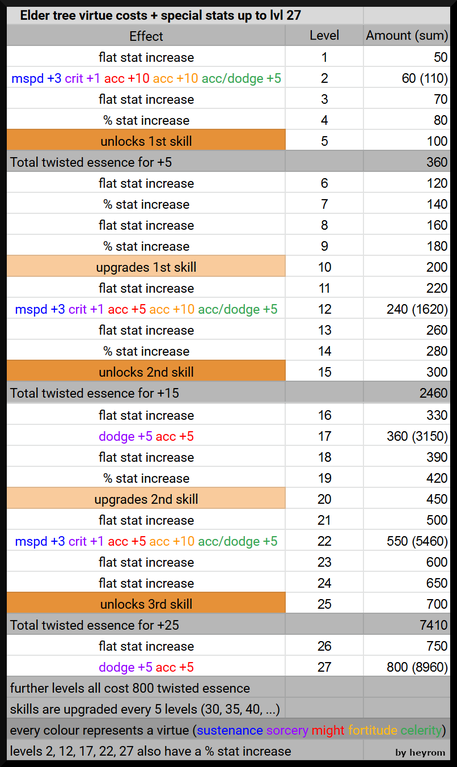The height and width of the screenshot is (767, 457).
Task: Click the amount cell '420'
Action: coord(407,478)
